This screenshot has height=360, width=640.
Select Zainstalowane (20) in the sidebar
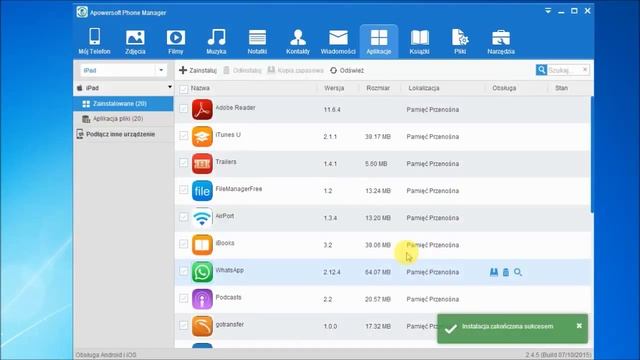[123, 104]
